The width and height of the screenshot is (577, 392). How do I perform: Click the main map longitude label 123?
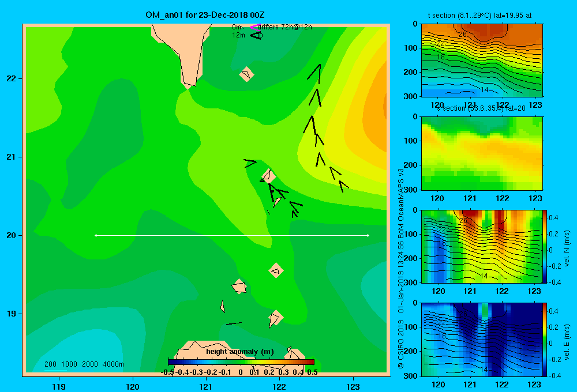tap(353, 386)
